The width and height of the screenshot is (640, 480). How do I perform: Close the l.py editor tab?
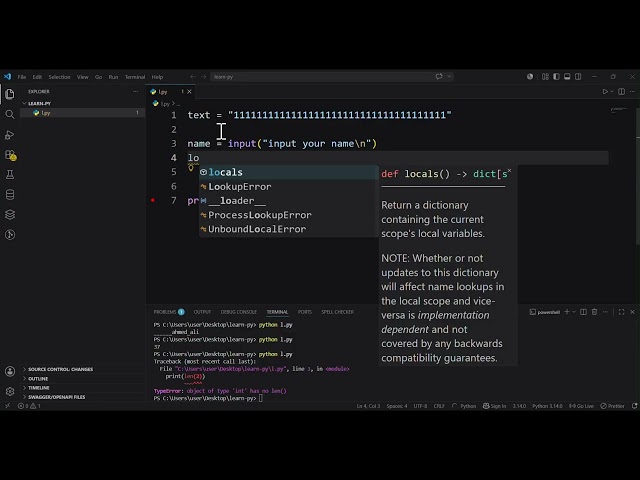189,91
